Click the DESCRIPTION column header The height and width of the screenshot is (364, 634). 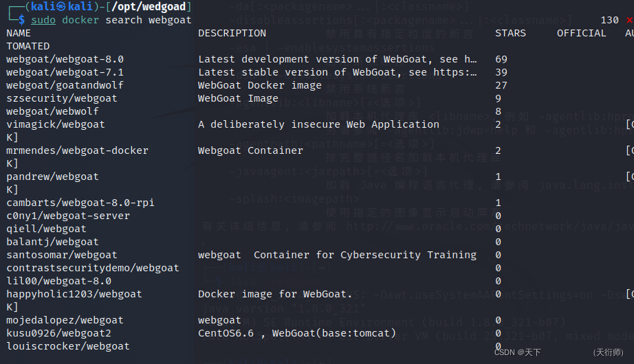(232, 33)
